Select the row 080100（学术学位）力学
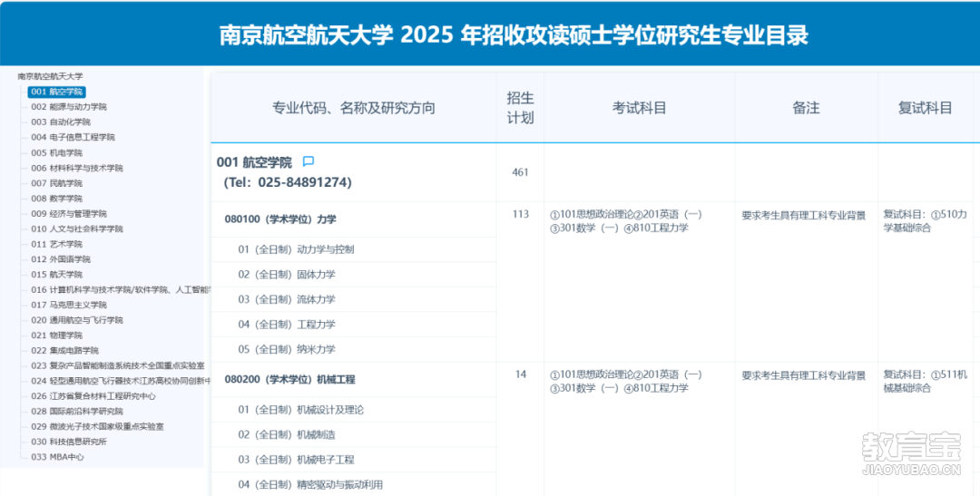The height and width of the screenshot is (496, 980). coord(280,219)
